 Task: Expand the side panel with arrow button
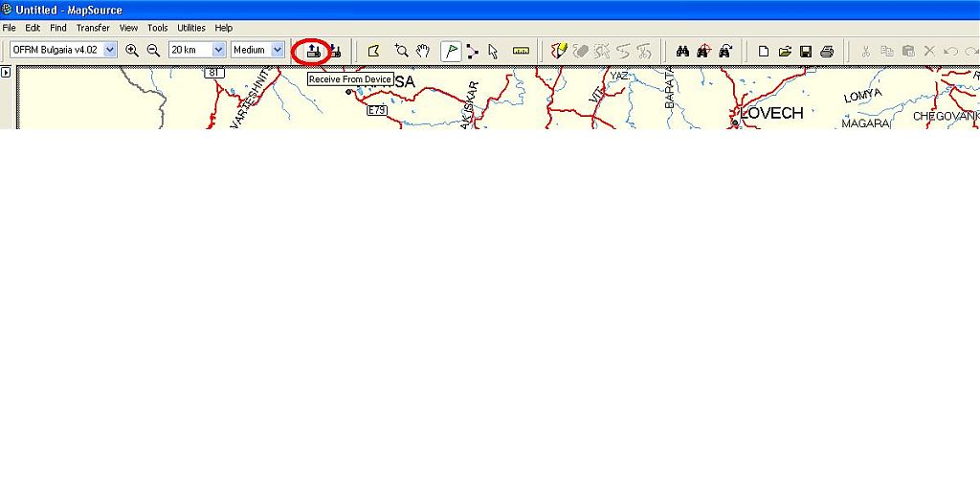pyautogui.click(x=6, y=73)
